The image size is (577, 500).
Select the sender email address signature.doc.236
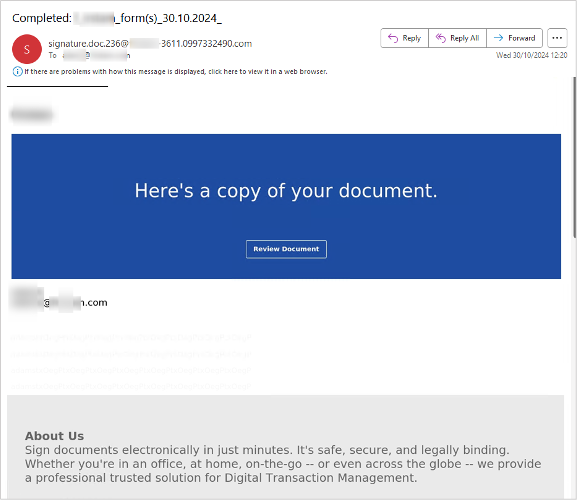coord(150,44)
